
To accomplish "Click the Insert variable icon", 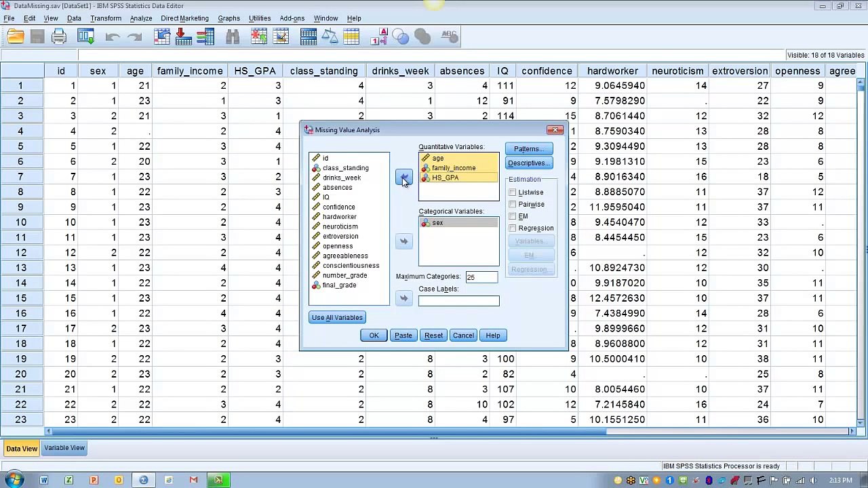I will click(280, 37).
